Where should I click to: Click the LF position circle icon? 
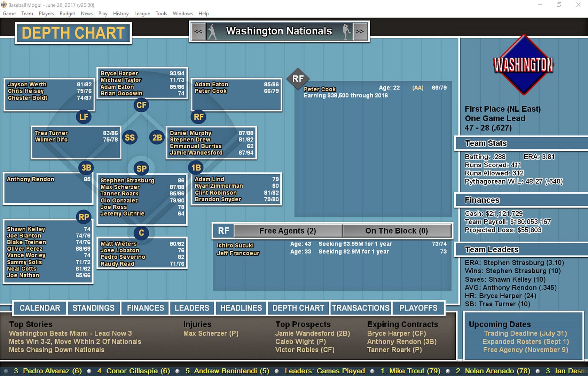pos(84,117)
